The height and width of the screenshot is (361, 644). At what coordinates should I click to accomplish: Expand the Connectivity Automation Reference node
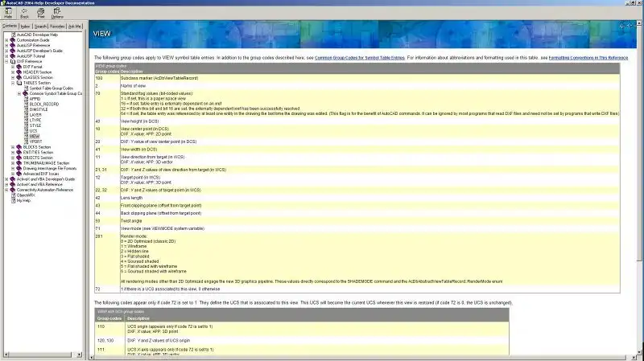pos(6,190)
